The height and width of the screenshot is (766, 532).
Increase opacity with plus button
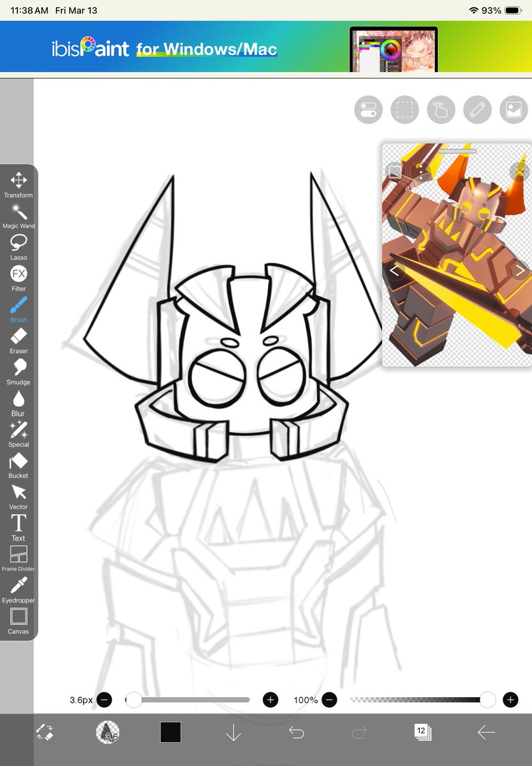point(510,700)
